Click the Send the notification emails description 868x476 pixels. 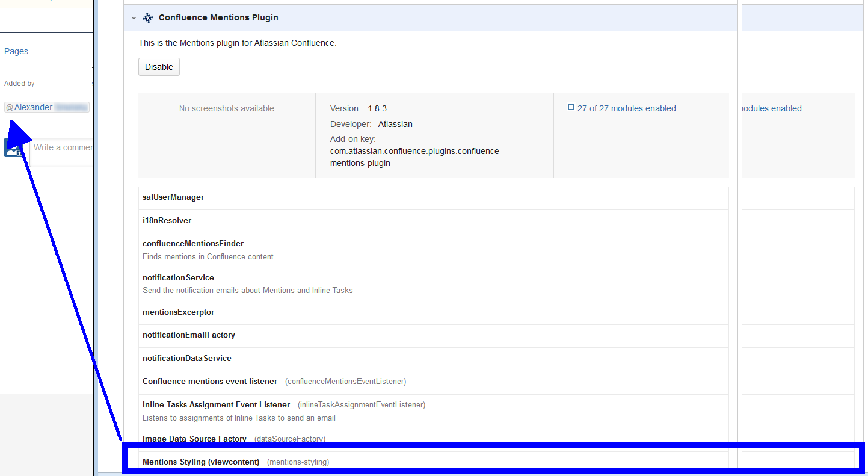tap(248, 291)
